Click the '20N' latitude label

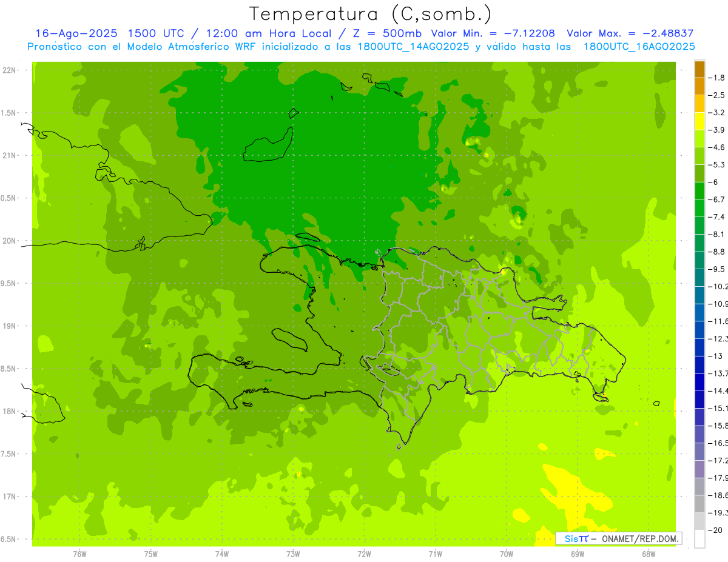(9, 241)
